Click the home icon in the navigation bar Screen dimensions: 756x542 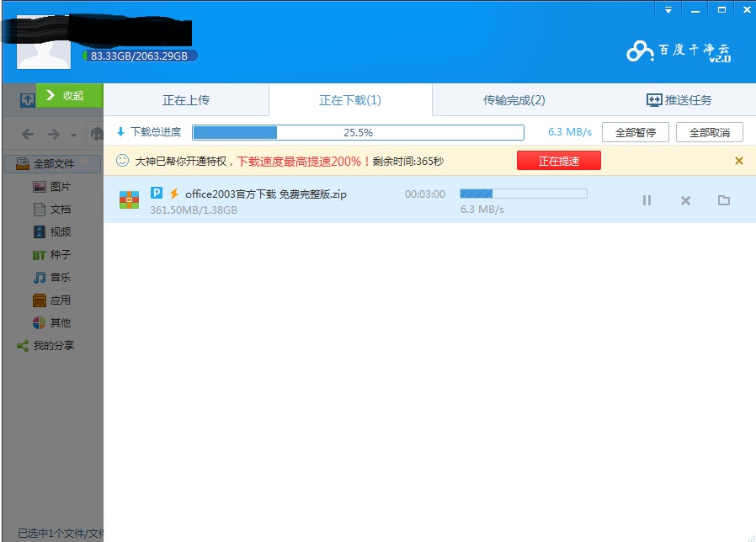(x=98, y=133)
